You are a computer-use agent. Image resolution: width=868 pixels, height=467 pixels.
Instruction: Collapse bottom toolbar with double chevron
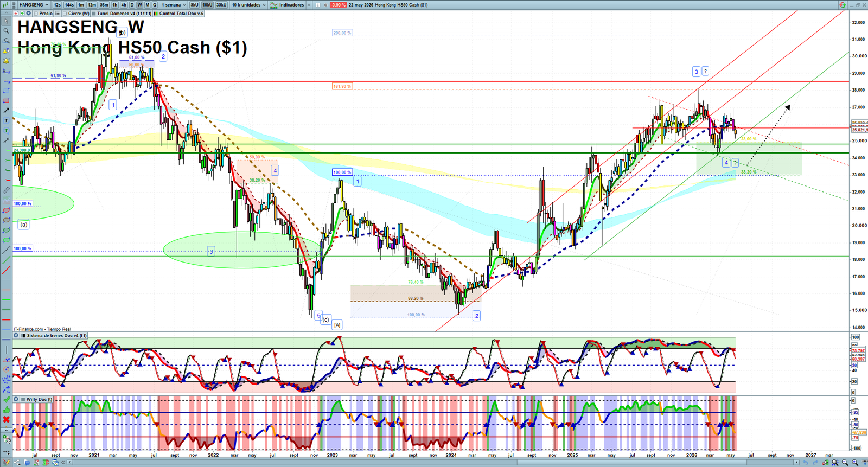pyautogui.click(x=63, y=462)
